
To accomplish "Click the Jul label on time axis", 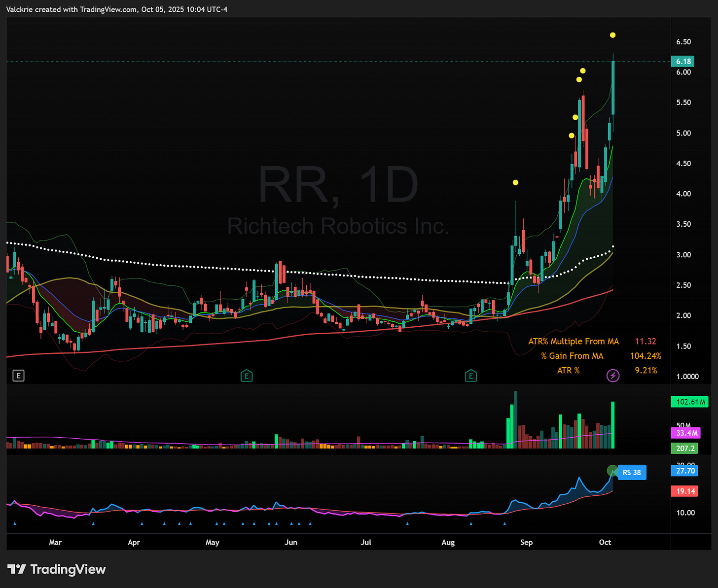I will pos(365,542).
